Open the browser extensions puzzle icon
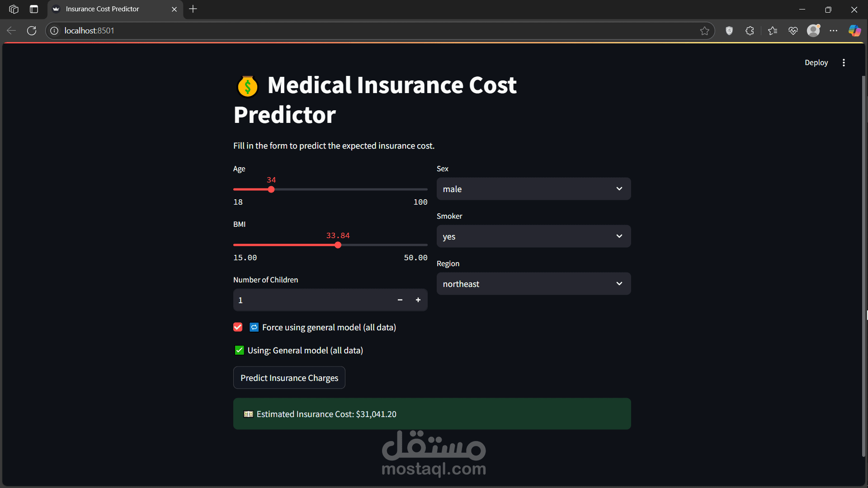The height and width of the screenshot is (488, 868). pos(750,31)
